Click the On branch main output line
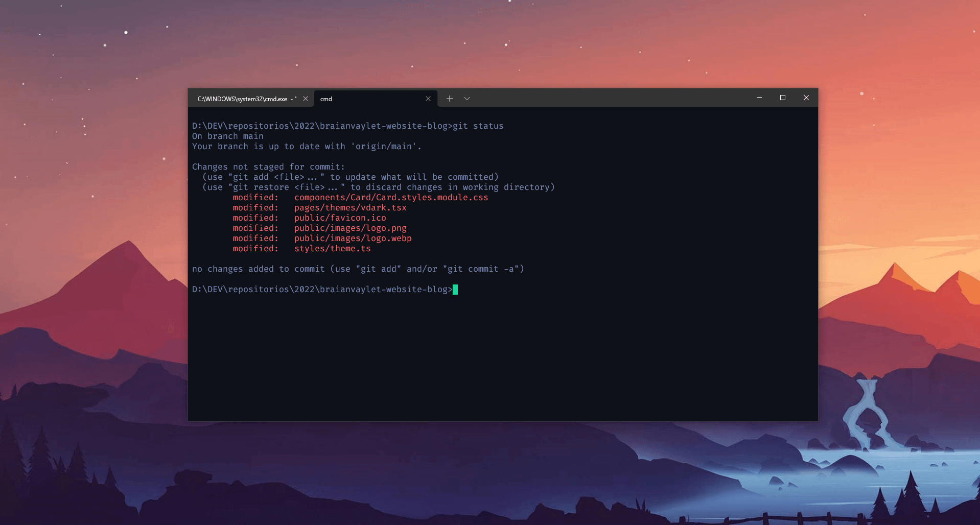Image resolution: width=980 pixels, height=525 pixels. coord(227,136)
